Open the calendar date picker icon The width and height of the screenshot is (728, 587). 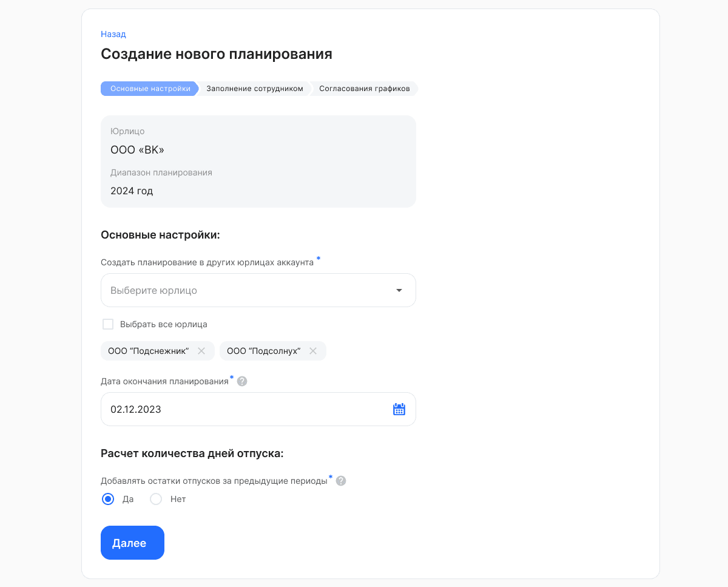[399, 409]
